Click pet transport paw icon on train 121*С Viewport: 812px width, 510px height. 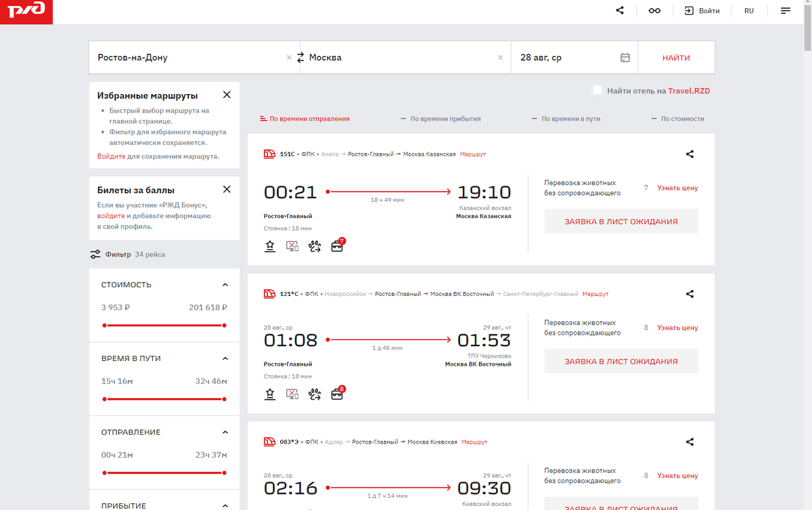click(x=315, y=394)
